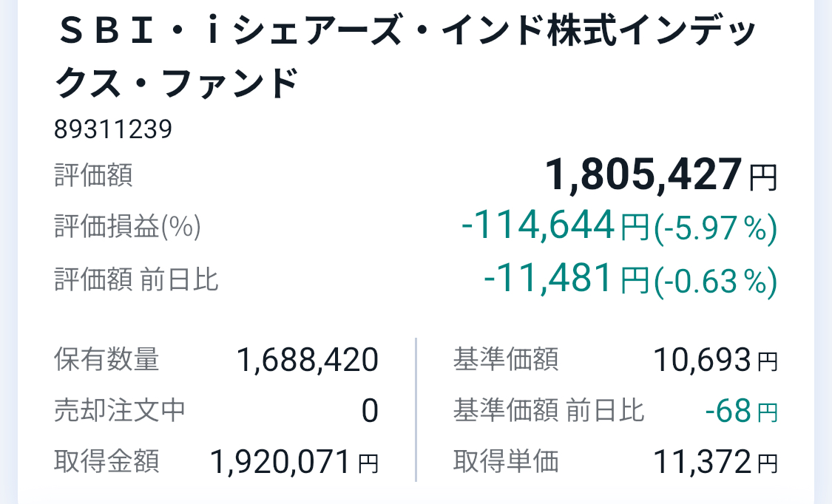Click the holding quantity 1,688,420
This screenshot has height=504, width=832.
pyautogui.click(x=307, y=361)
